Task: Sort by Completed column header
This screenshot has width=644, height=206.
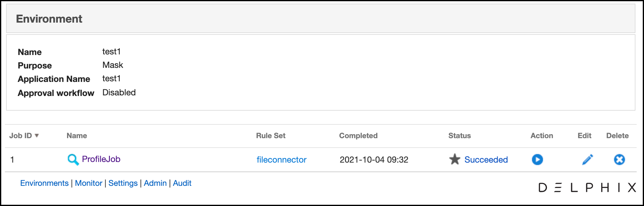Action: coord(358,136)
